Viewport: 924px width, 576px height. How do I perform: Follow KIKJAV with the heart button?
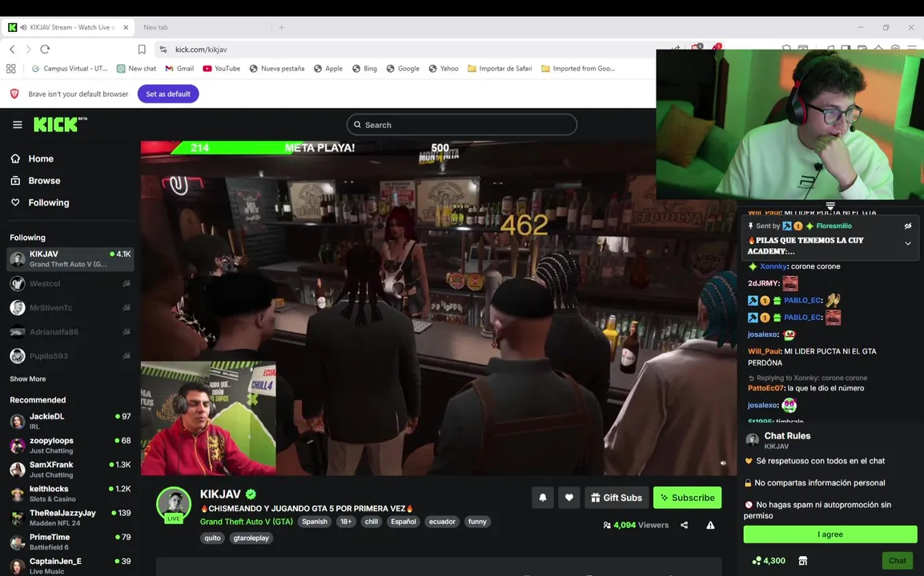[569, 498]
